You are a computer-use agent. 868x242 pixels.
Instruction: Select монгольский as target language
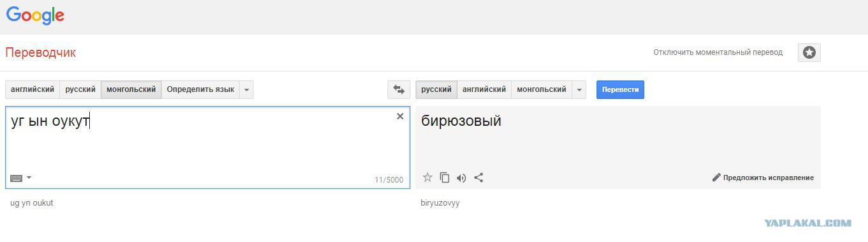click(542, 89)
